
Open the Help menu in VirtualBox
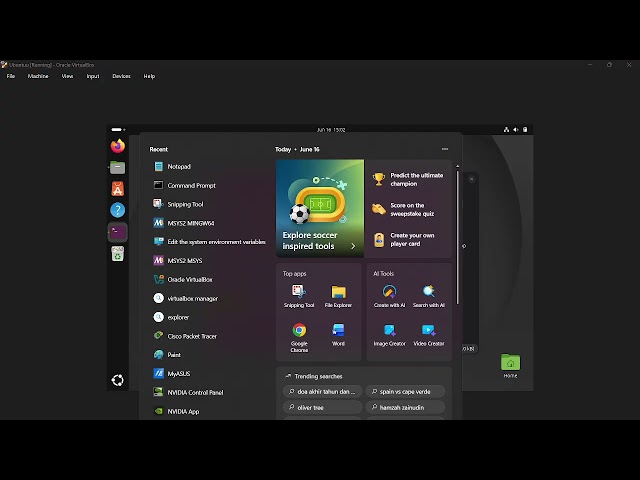tap(149, 76)
